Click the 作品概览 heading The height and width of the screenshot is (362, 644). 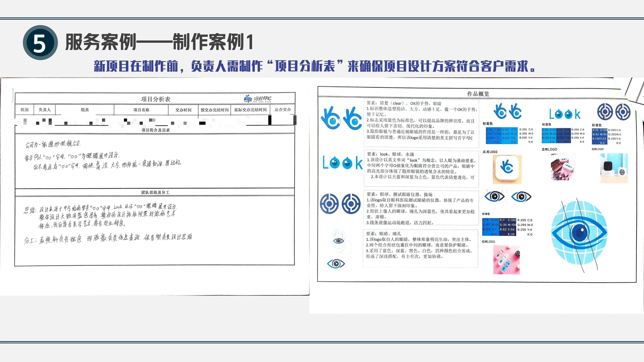coord(478,94)
